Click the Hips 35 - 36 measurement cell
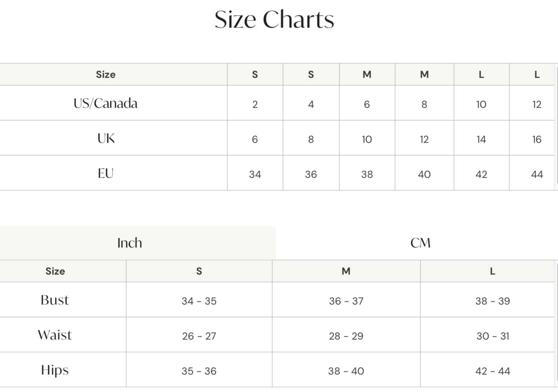Screen dimensions: 558x392 pyautogui.click(x=199, y=371)
